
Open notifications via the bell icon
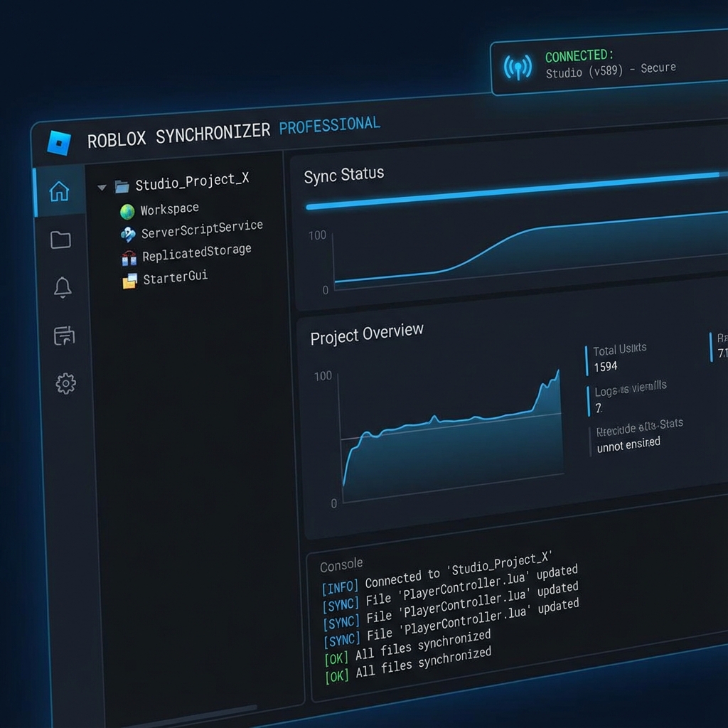(63, 287)
